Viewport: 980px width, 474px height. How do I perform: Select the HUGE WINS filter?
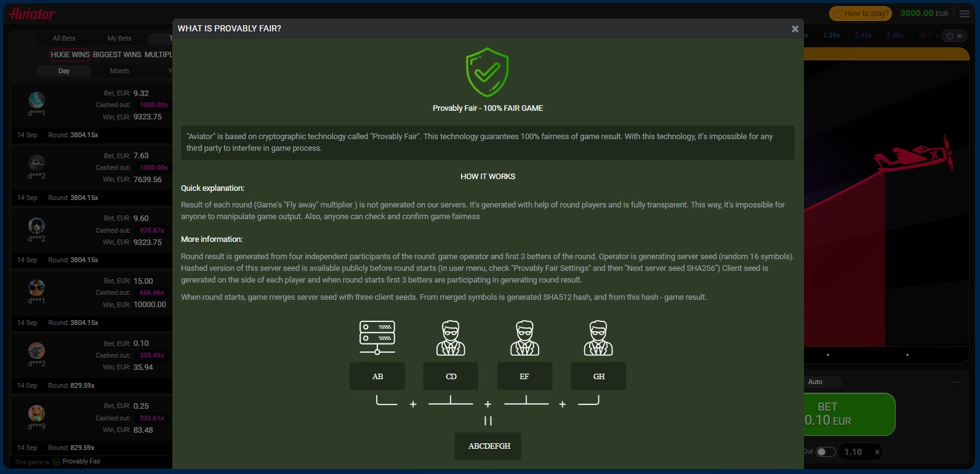point(70,55)
